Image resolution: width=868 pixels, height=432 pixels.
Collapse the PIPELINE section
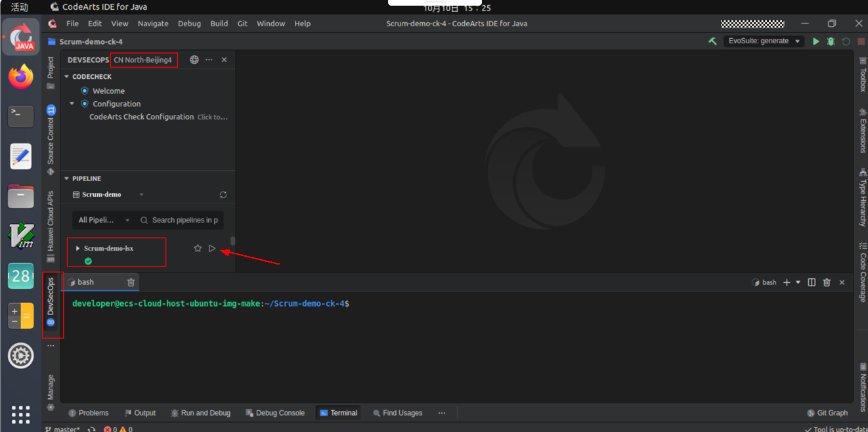(x=66, y=179)
